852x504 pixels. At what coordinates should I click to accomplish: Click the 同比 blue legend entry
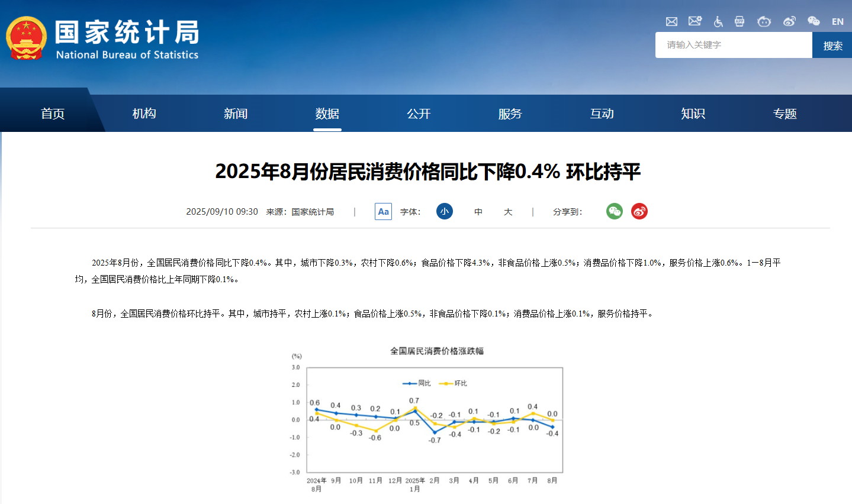[417, 383]
